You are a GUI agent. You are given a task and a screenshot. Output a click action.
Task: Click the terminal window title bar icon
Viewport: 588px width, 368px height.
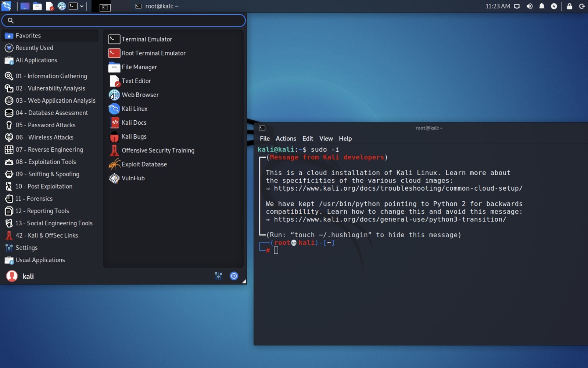(x=262, y=128)
